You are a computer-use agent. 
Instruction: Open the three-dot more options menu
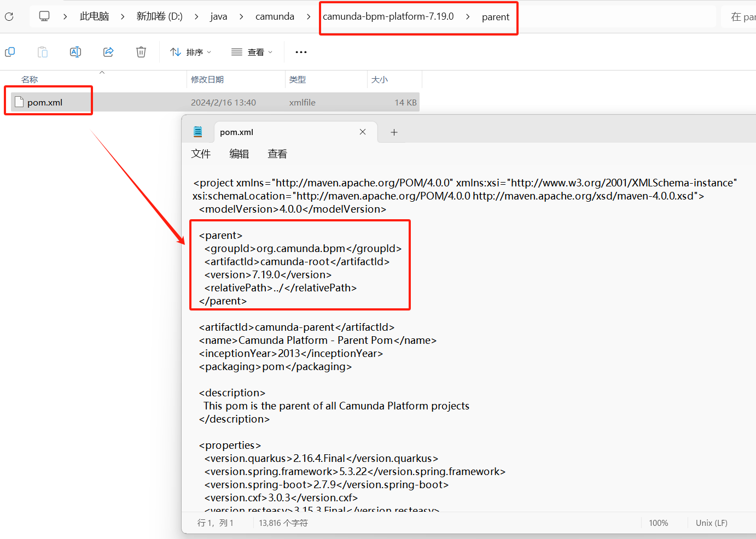pos(301,52)
